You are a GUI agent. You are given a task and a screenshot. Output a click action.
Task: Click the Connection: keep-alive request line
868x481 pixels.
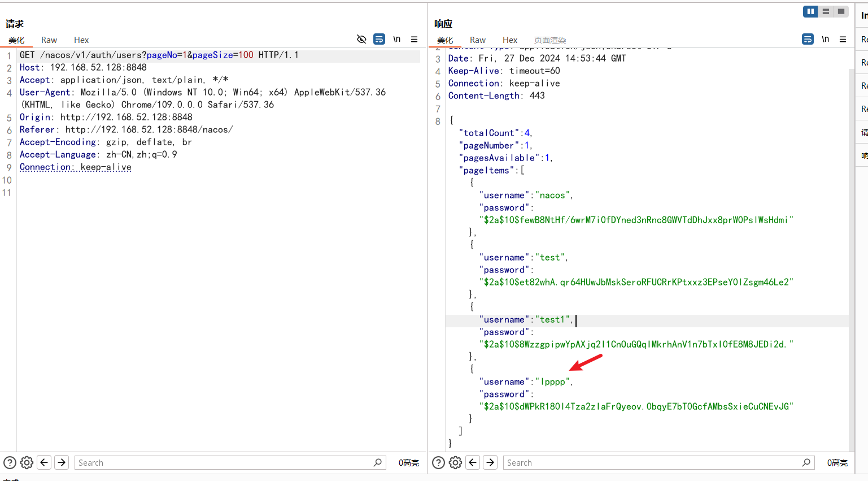[x=76, y=167]
